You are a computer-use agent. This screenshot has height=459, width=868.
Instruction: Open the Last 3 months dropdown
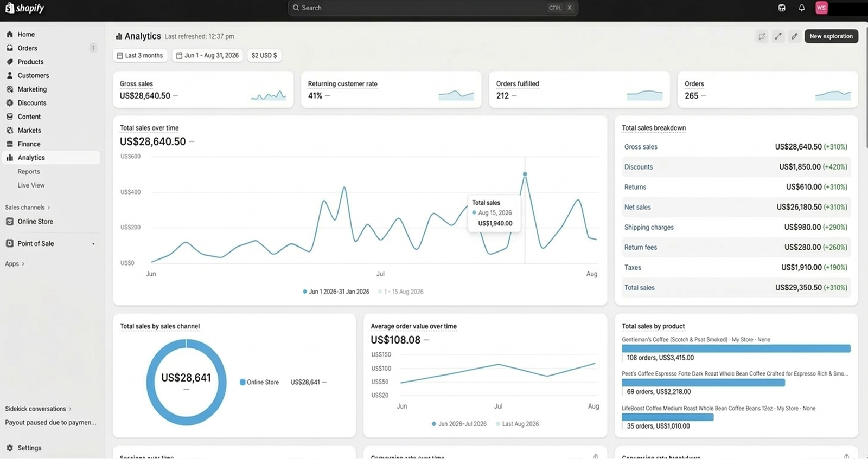(140, 55)
